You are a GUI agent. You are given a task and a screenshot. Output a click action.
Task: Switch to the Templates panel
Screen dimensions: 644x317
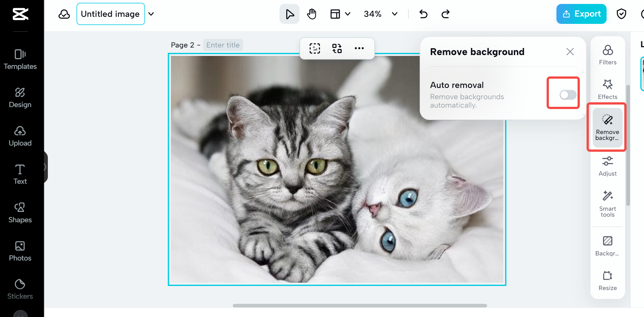[20, 58]
